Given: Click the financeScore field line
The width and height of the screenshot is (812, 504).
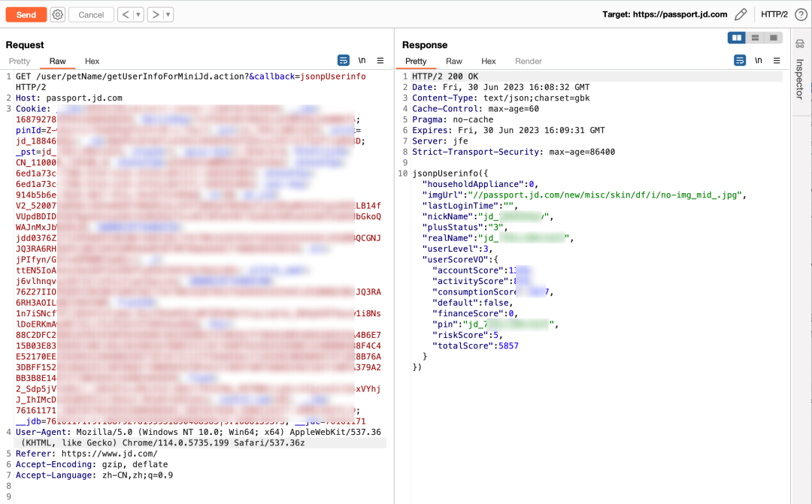Looking at the screenshot, I should click(x=475, y=313).
